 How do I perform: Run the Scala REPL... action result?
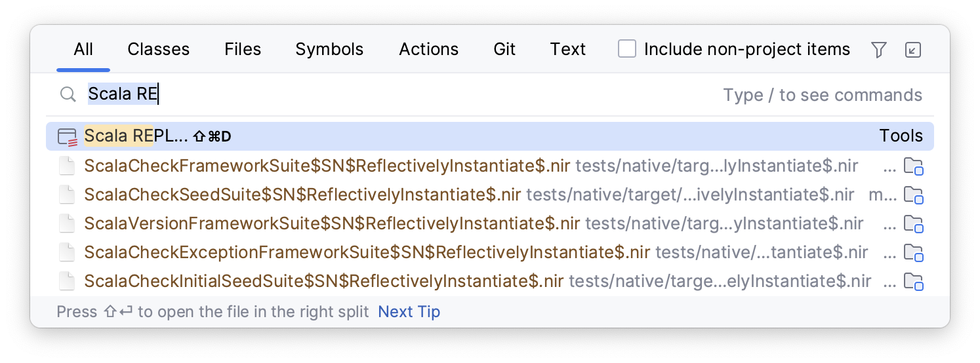point(136,136)
